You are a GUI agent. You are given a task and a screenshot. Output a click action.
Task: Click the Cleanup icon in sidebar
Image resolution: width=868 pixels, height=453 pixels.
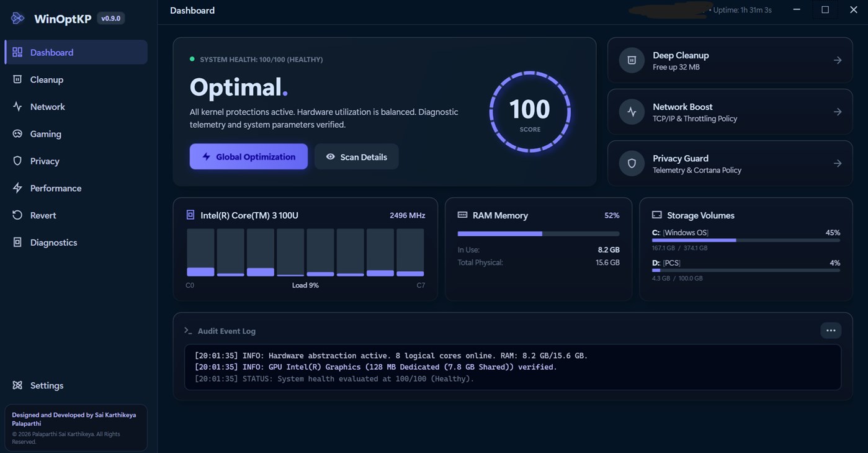tap(17, 79)
